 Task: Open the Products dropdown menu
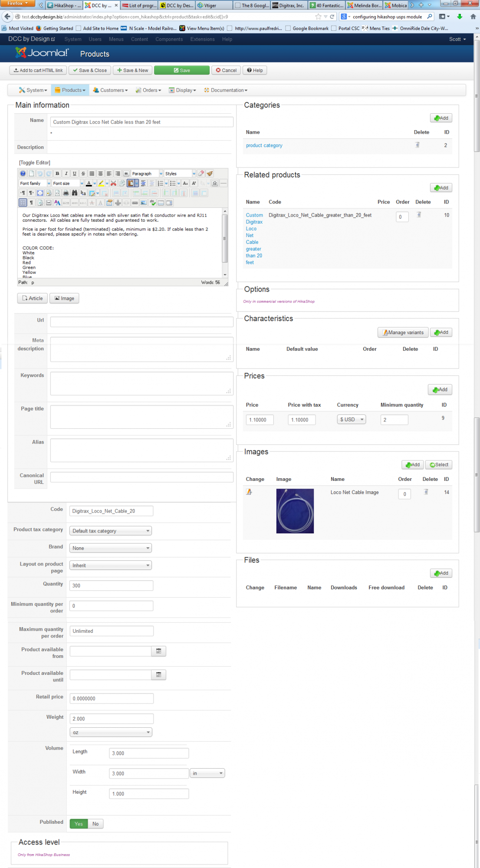tap(70, 90)
